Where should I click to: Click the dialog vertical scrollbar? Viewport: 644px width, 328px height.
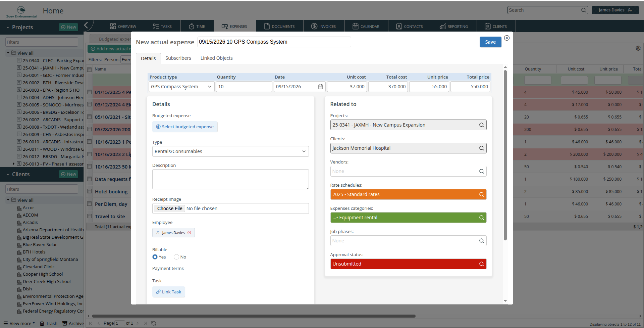[x=505, y=154]
